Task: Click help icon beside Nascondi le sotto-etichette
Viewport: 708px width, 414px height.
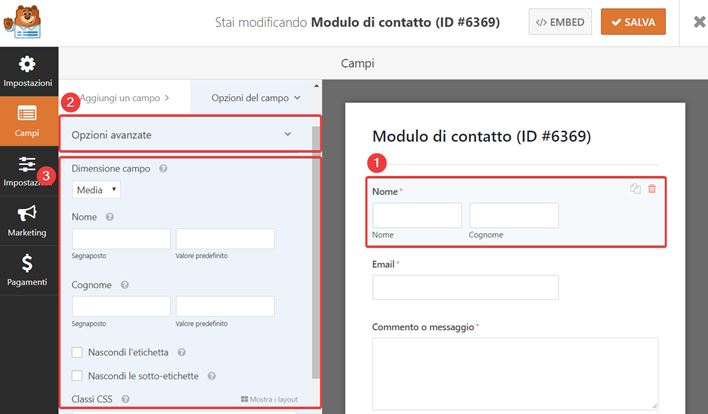Action: [211, 376]
